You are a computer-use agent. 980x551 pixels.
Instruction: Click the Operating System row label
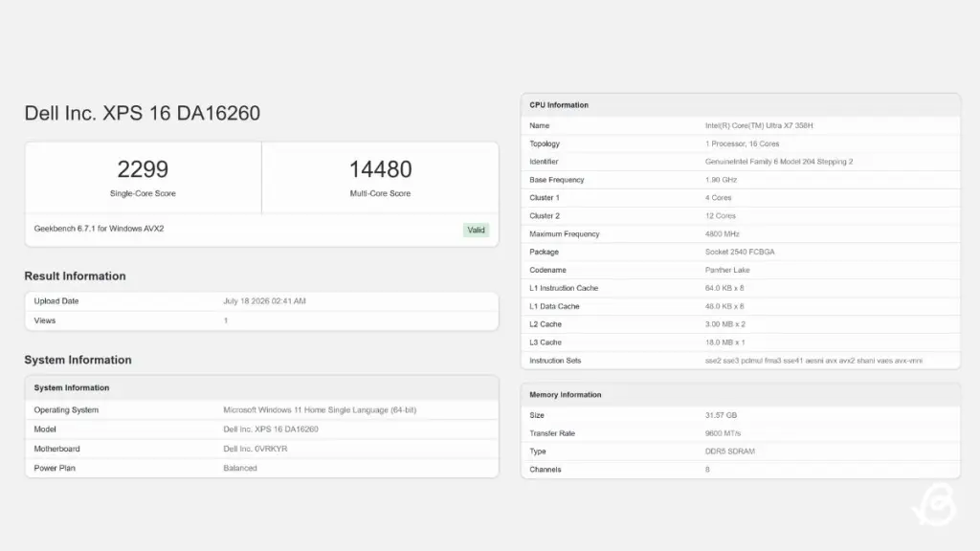click(66, 409)
